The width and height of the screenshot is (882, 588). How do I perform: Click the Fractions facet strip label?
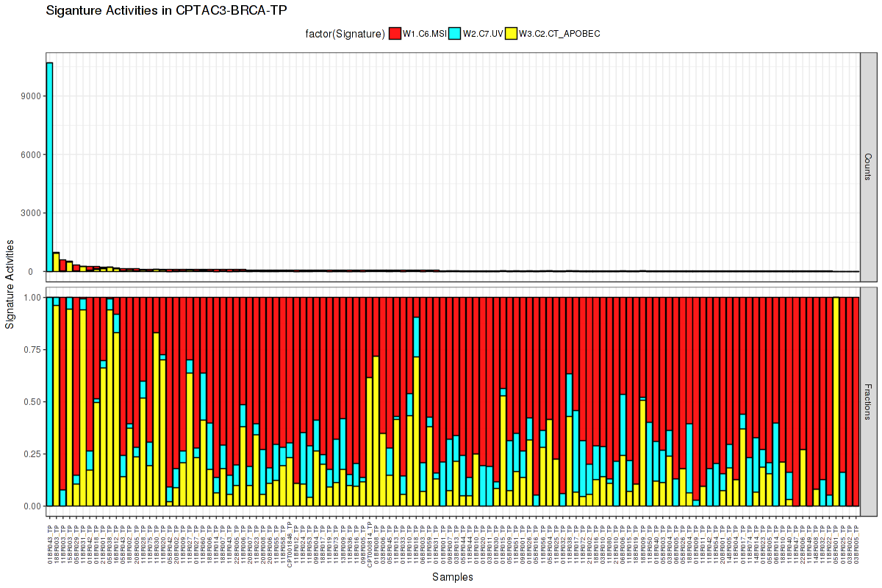coord(868,402)
